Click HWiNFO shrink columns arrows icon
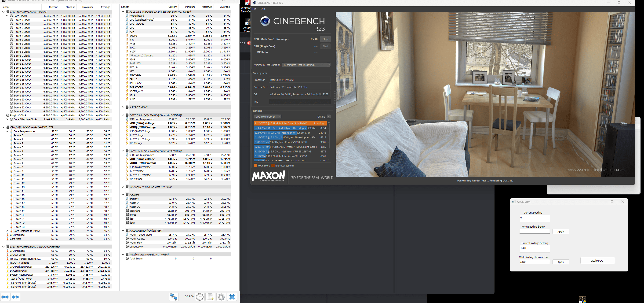644x303 pixels. click(x=15, y=297)
